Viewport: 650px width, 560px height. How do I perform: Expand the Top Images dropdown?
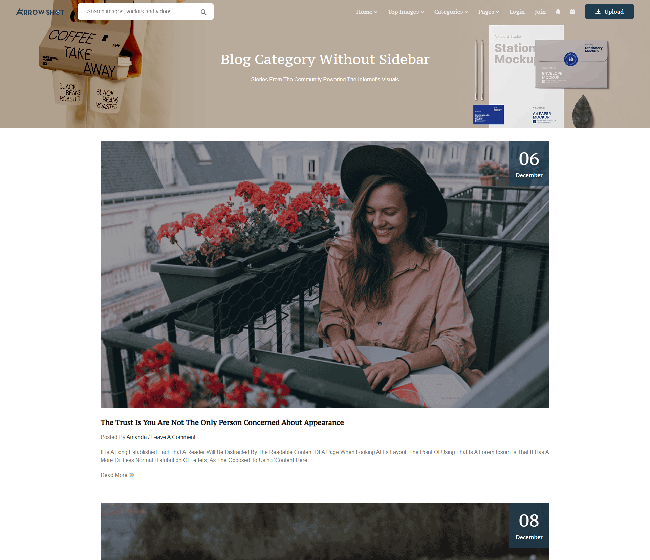tap(406, 12)
